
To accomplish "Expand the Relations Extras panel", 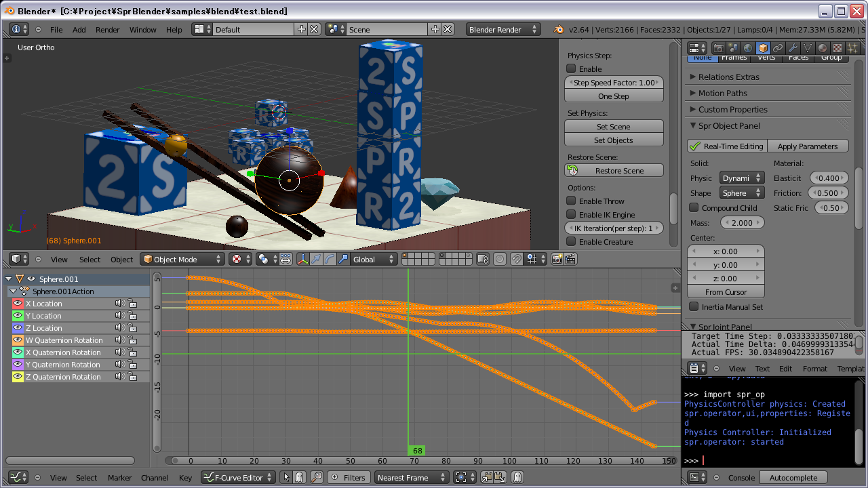I will click(693, 77).
